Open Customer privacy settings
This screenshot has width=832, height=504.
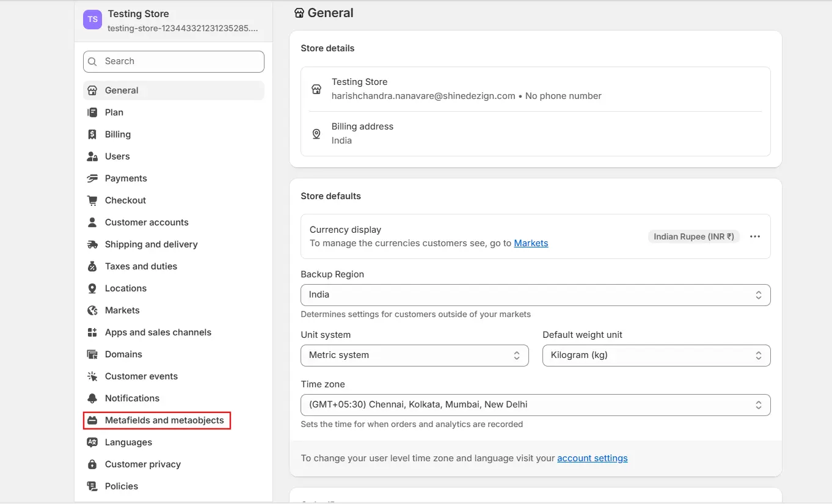point(142,464)
